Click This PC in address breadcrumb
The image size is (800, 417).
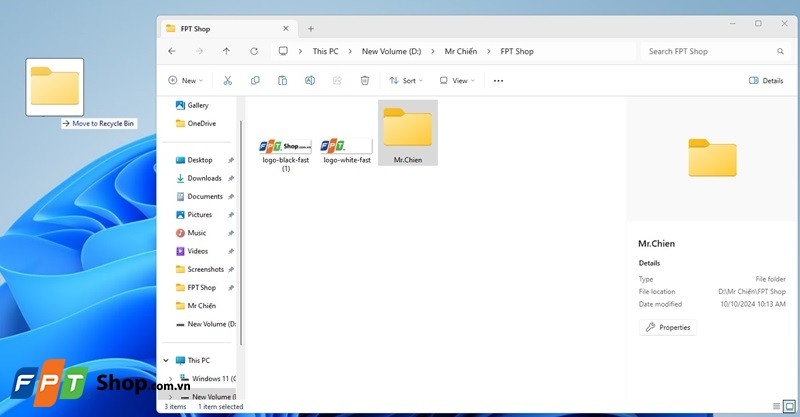click(326, 51)
